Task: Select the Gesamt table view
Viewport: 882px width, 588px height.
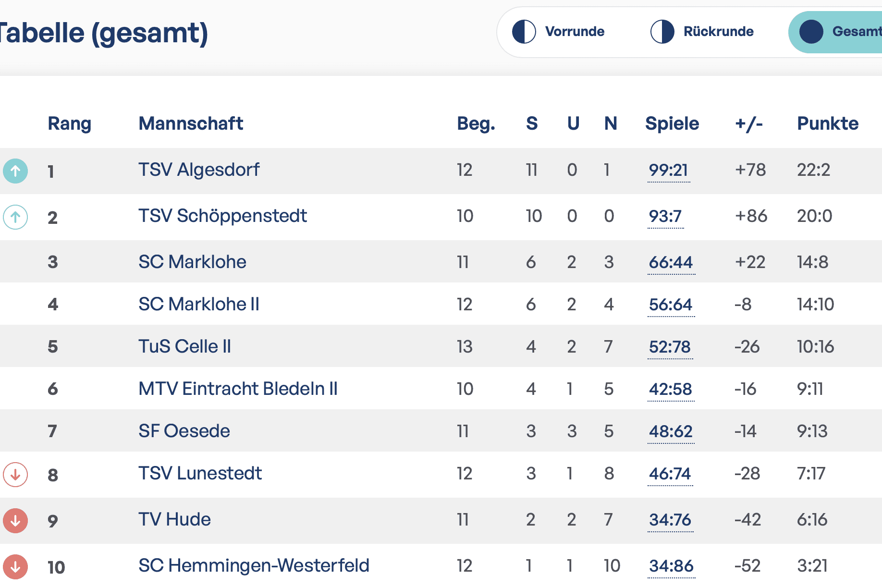Action: [856, 32]
